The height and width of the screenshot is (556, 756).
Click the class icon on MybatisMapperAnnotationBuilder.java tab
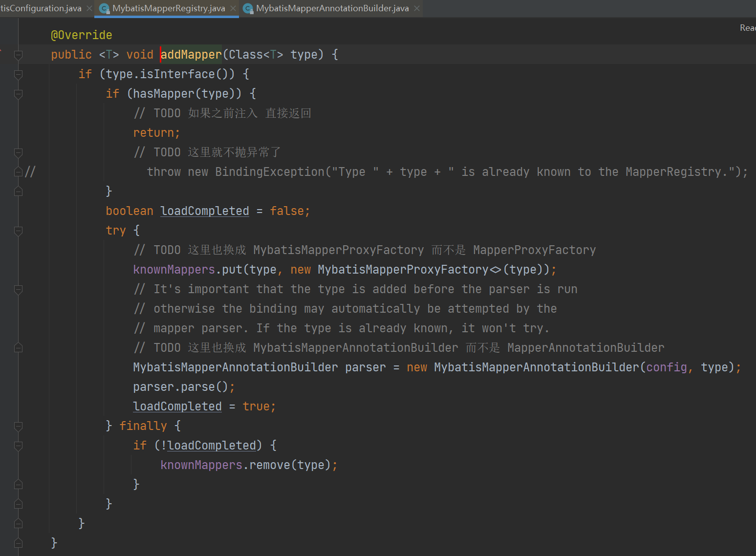pyautogui.click(x=248, y=8)
